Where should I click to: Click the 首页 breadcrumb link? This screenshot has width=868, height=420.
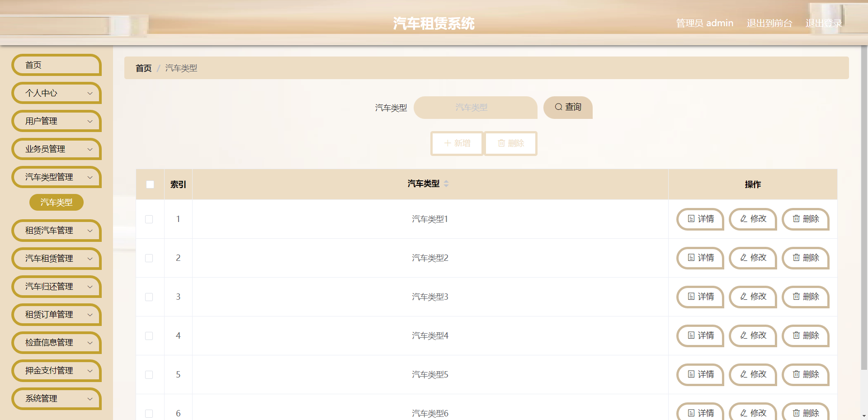144,68
